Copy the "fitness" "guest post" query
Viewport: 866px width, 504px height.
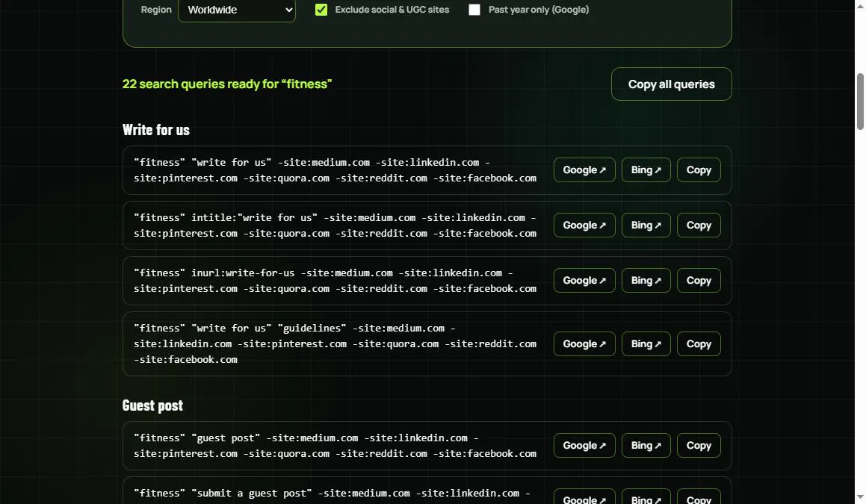tap(699, 446)
